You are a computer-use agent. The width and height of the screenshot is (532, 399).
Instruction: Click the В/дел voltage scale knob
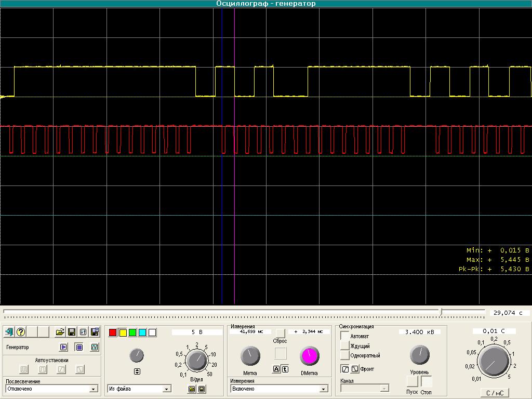[197, 361]
